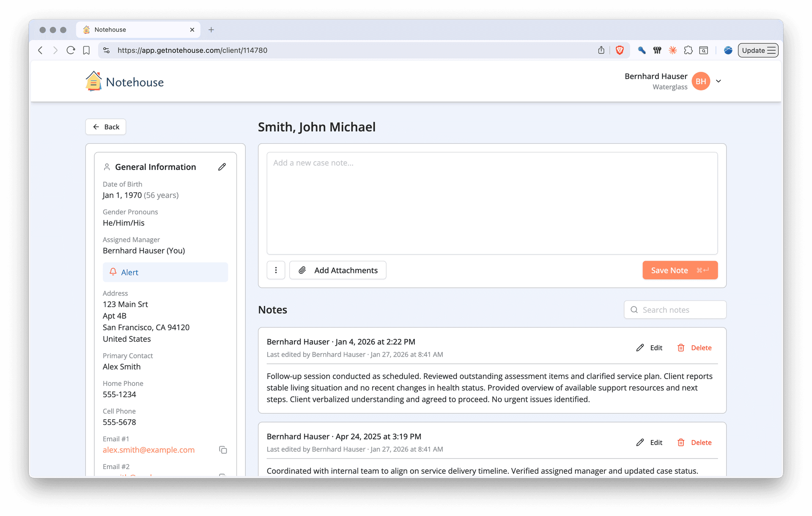This screenshot has width=812, height=516.
Task: Click the share icon in the address bar
Action: click(601, 50)
